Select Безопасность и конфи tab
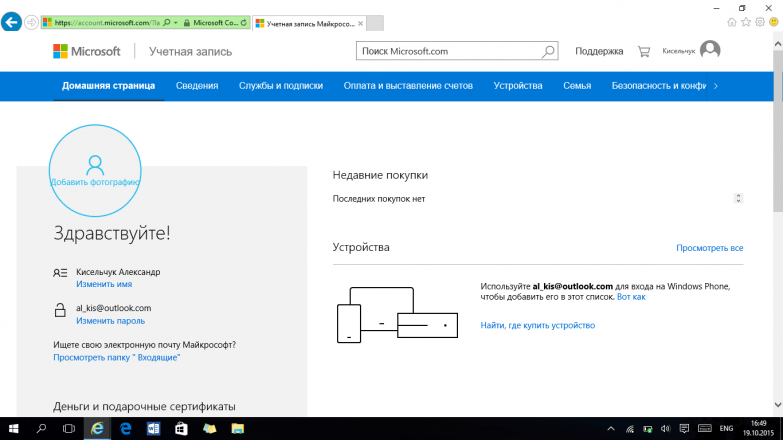 659,86
